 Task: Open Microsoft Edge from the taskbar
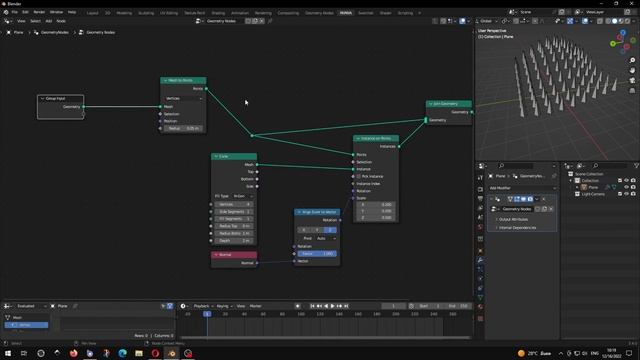[x=122, y=353]
